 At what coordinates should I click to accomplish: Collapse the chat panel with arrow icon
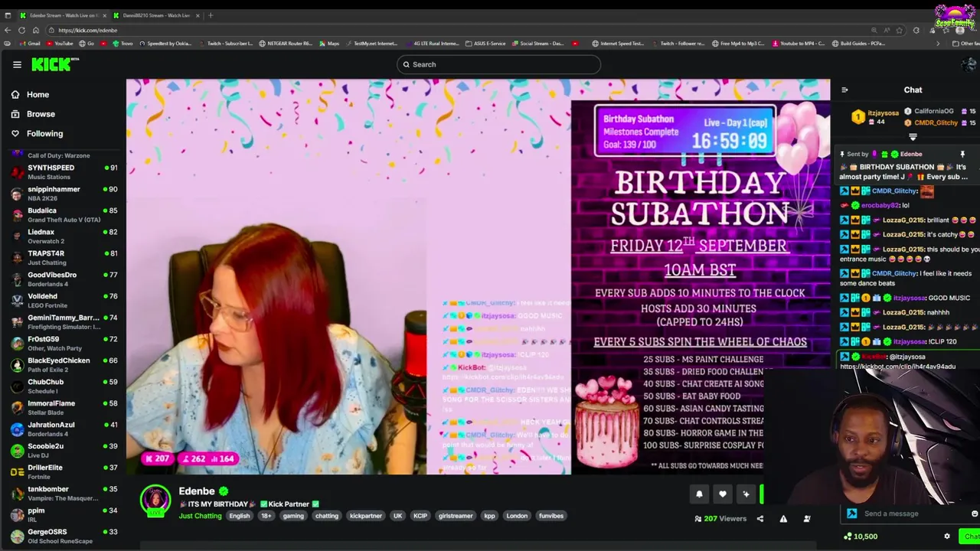(x=844, y=90)
